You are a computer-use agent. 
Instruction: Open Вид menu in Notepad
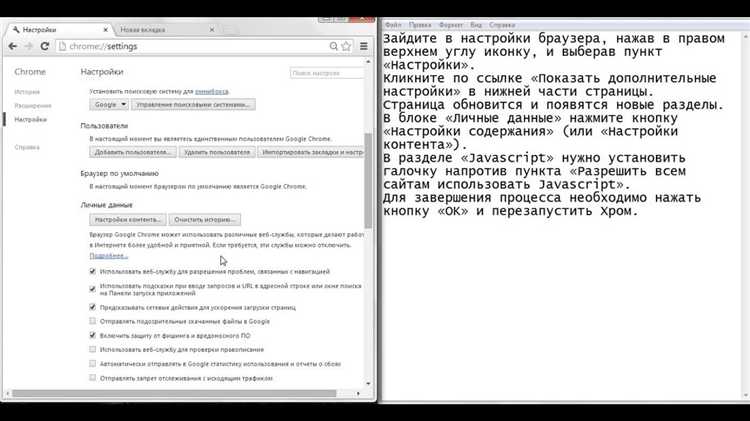[476, 25]
